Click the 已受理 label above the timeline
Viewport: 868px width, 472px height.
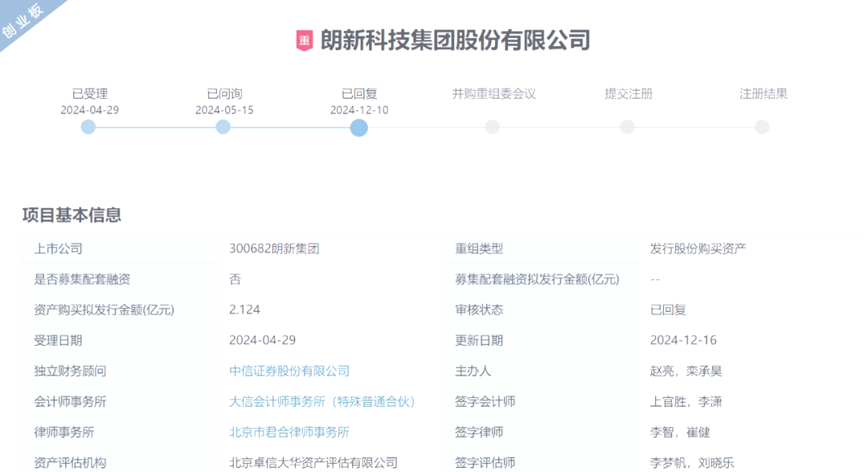(90, 93)
